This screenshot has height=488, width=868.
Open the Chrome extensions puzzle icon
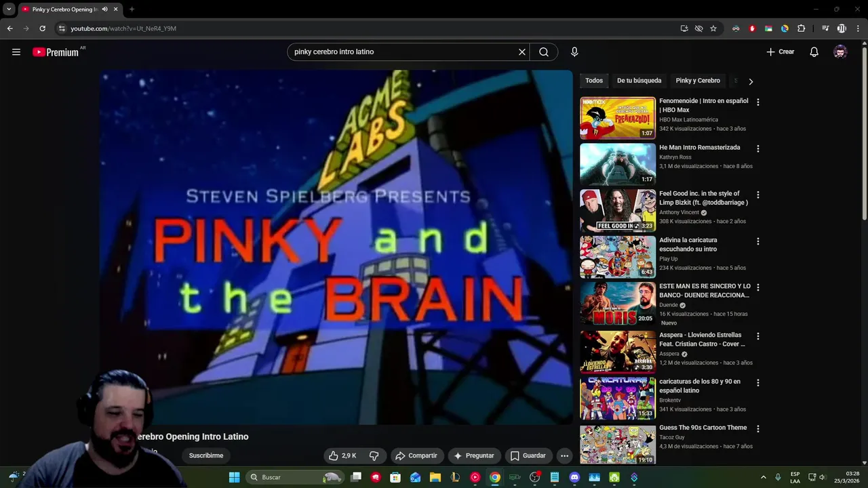point(801,28)
